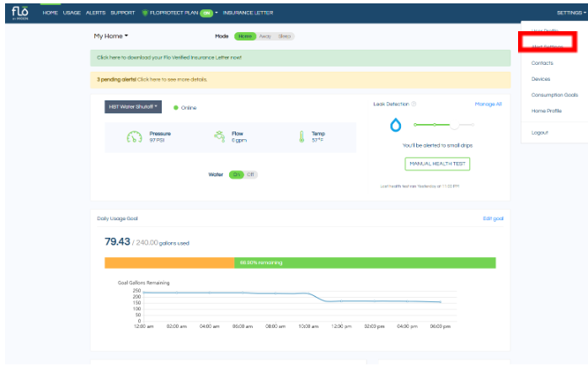
Task: Click the Edit goal link
Action: tap(493, 218)
